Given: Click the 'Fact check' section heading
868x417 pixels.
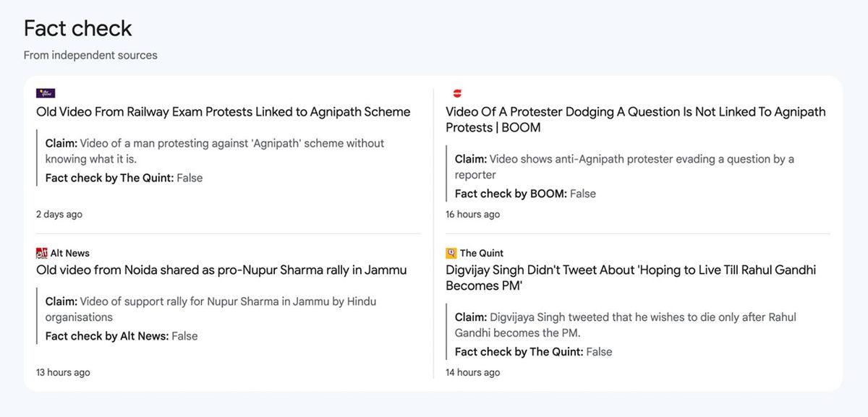Looking at the screenshot, I should pos(77,29).
